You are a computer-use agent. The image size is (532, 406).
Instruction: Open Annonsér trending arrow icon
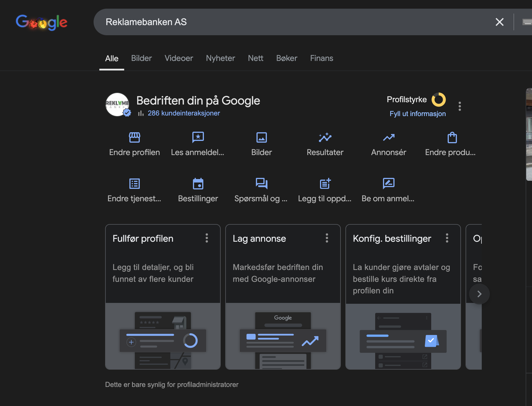pyautogui.click(x=389, y=137)
